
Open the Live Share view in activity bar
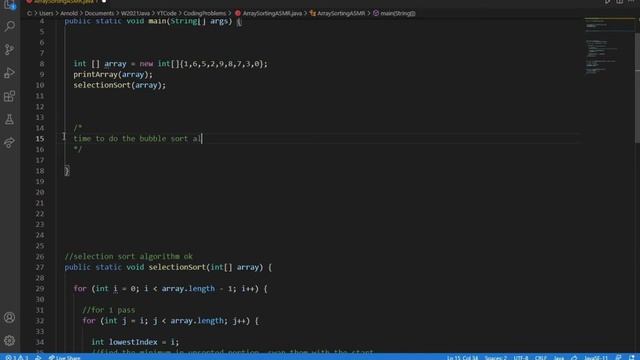click(9, 143)
